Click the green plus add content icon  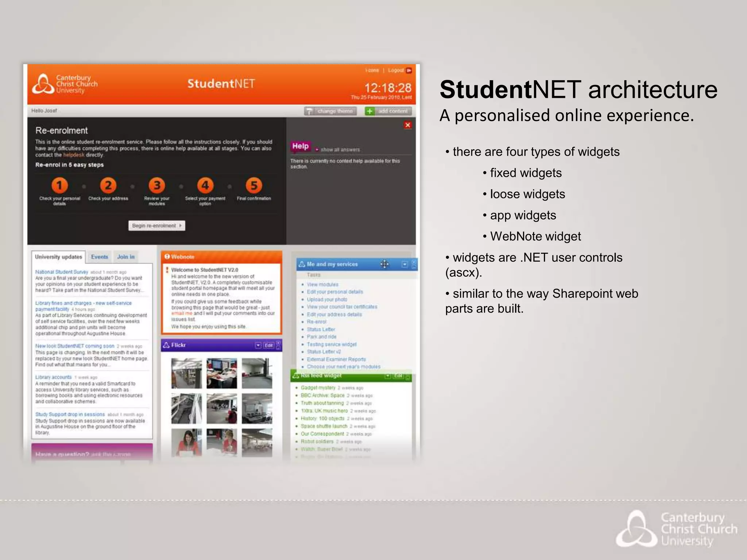click(x=369, y=111)
